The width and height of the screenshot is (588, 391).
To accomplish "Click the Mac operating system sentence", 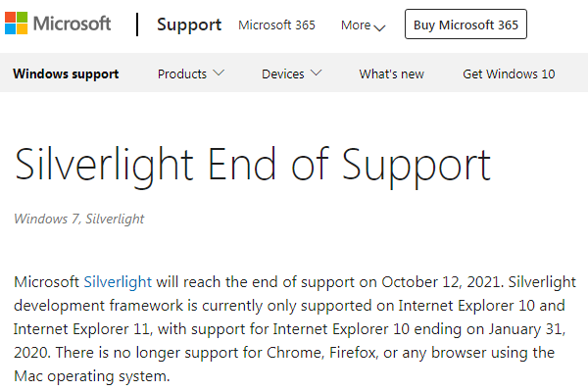I will coord(92,376).
